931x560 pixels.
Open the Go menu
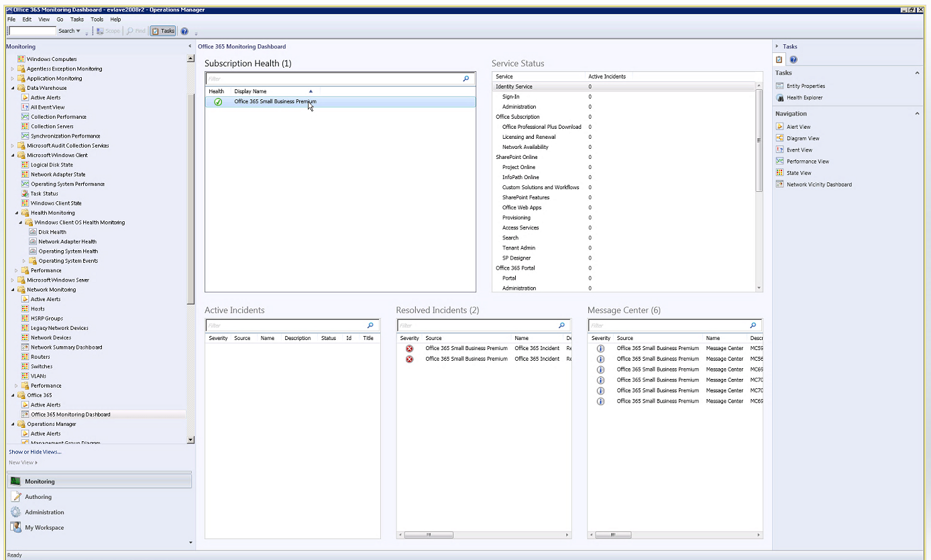[x=60, y=19]
